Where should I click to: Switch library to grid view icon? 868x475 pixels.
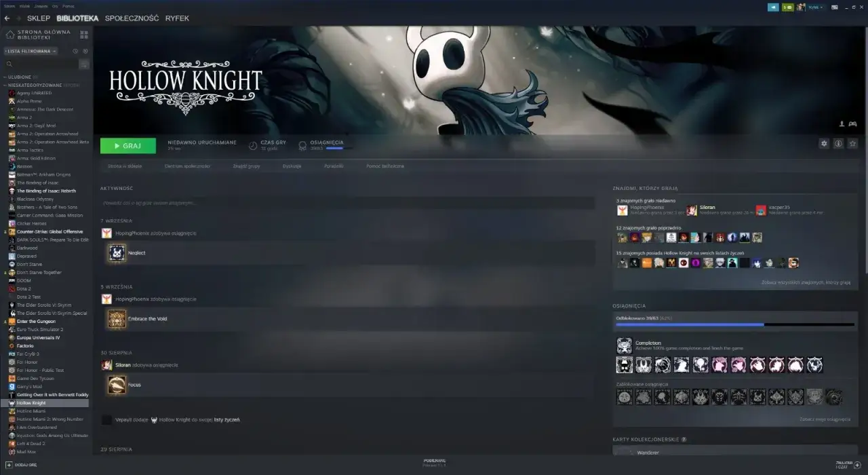(x=84, y=35)
